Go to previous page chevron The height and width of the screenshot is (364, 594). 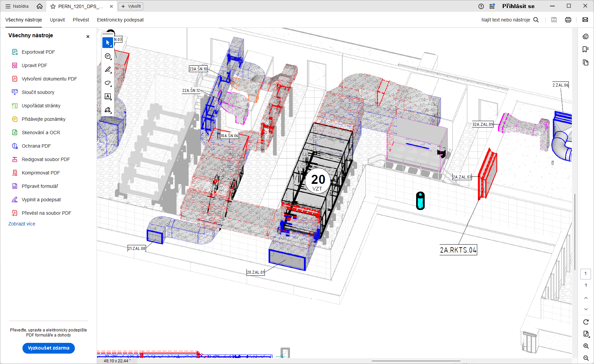586,298
